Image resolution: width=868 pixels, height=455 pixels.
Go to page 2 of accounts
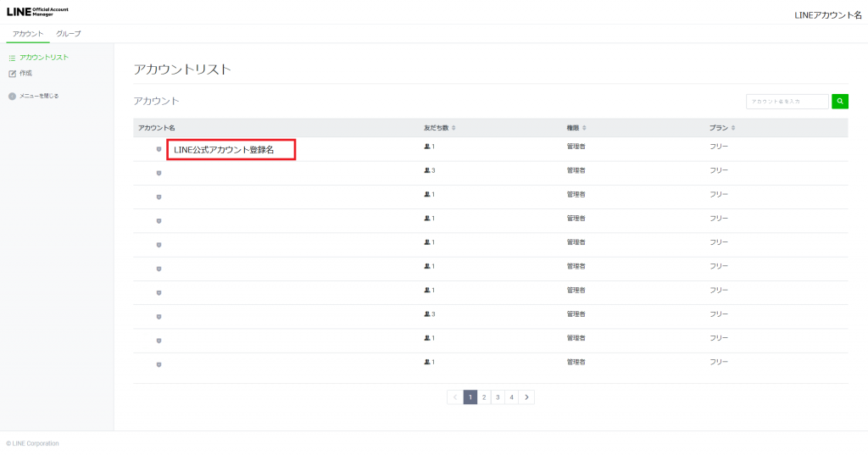click(x=483, y=397)
